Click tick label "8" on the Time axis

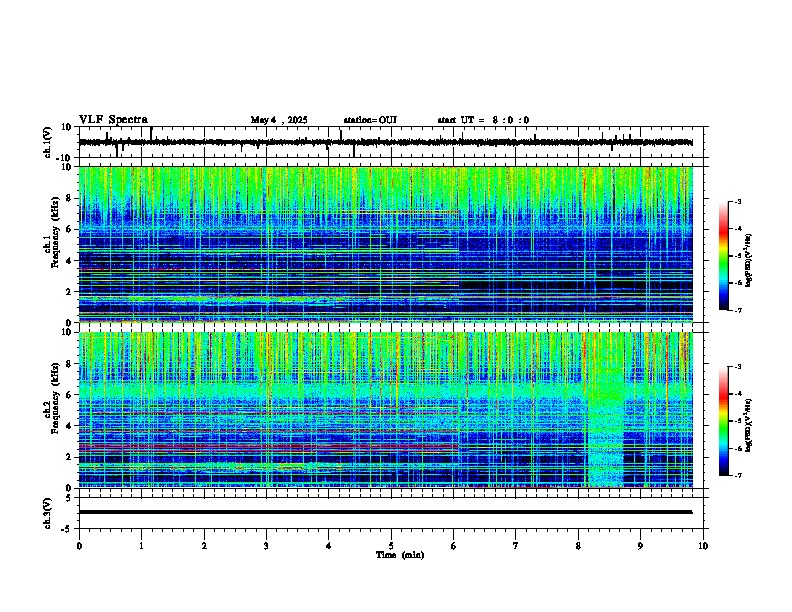point(578,546)
